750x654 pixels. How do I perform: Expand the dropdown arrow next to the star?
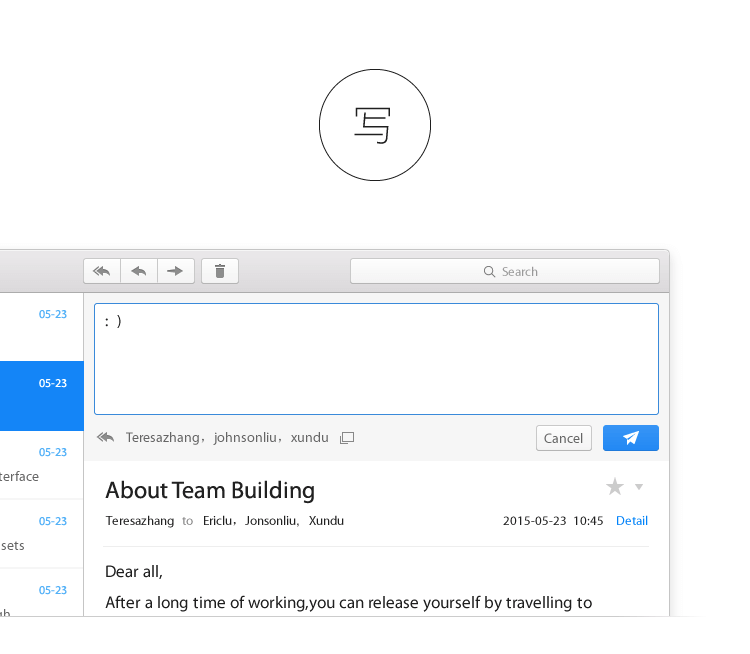pos(639,487)
